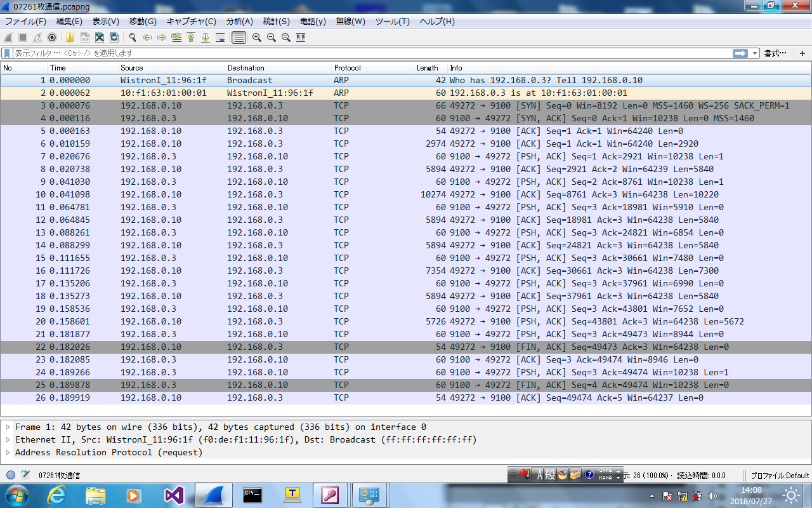812x508 pixels.
Task: Open a capture file with folder icon
Action: [69, 37]
